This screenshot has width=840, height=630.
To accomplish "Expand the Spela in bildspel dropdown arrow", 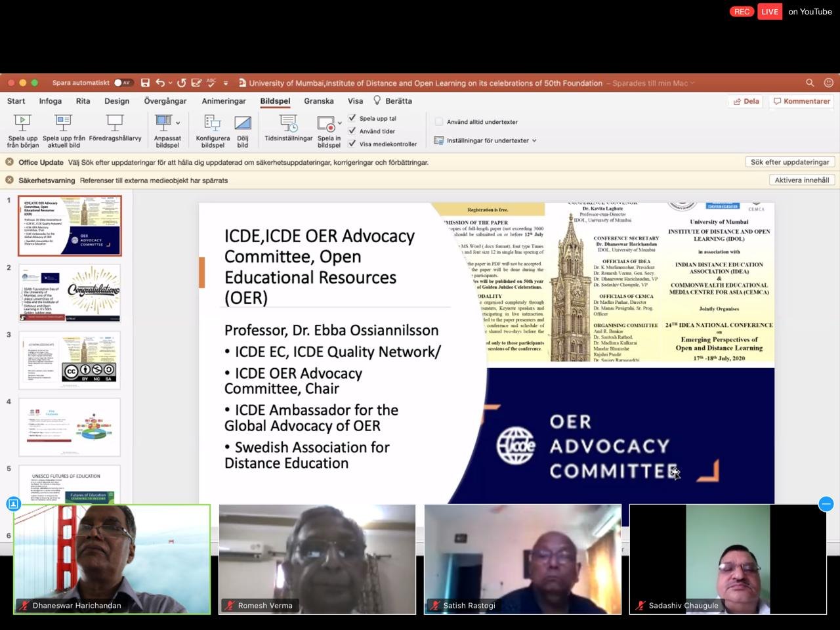I will (340, 123).
